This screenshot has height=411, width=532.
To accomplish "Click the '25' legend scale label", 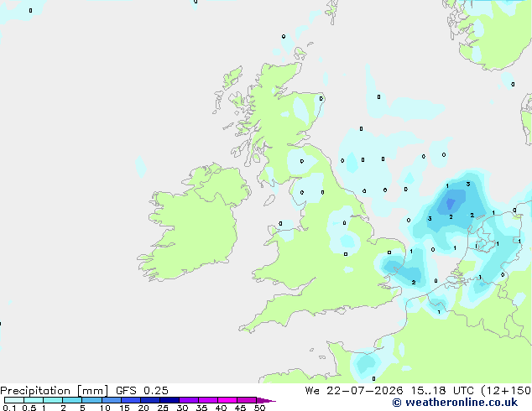I will pyautogui.click(x=163, y=408).
